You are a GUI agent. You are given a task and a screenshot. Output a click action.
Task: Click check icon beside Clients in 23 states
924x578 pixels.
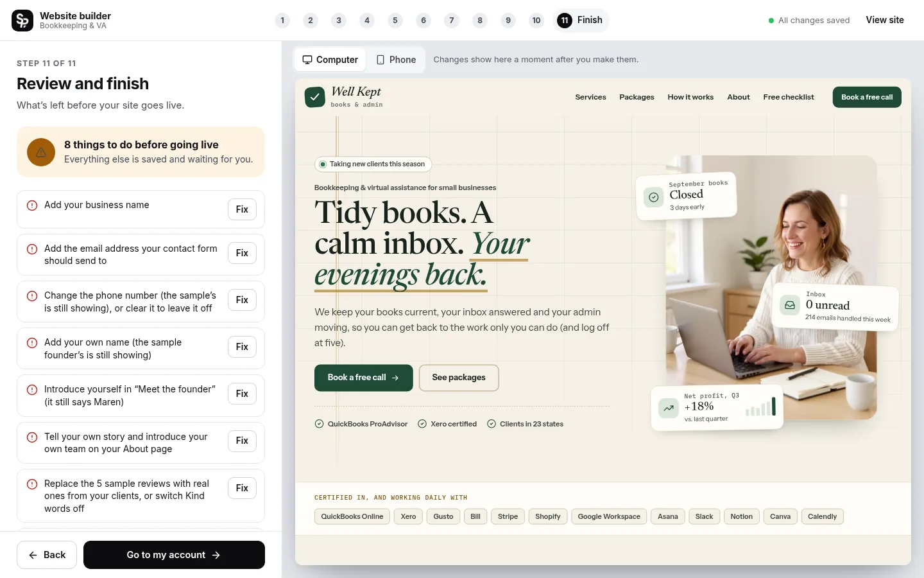pos(492,424)
